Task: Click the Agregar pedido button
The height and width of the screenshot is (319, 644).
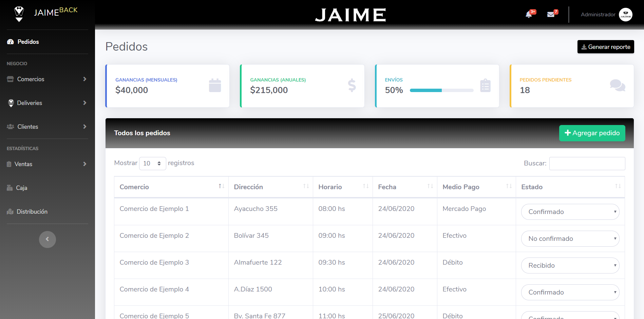Action: (x=592, y=133)
